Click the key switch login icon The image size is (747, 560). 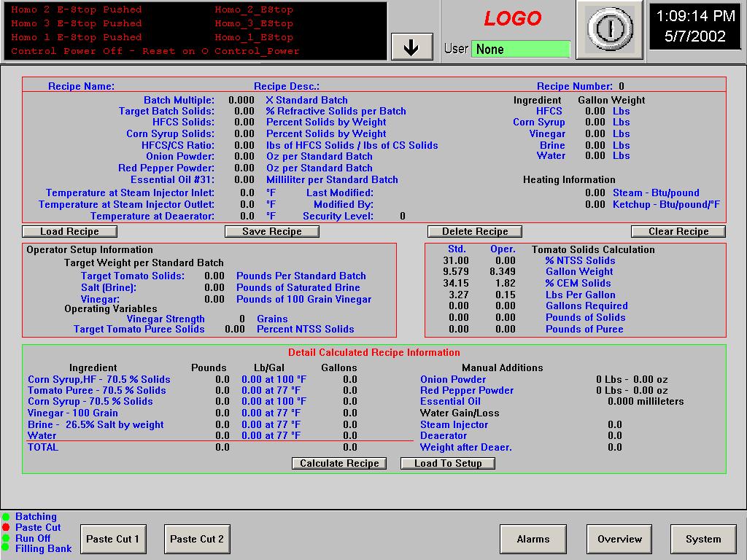(609, 29)
